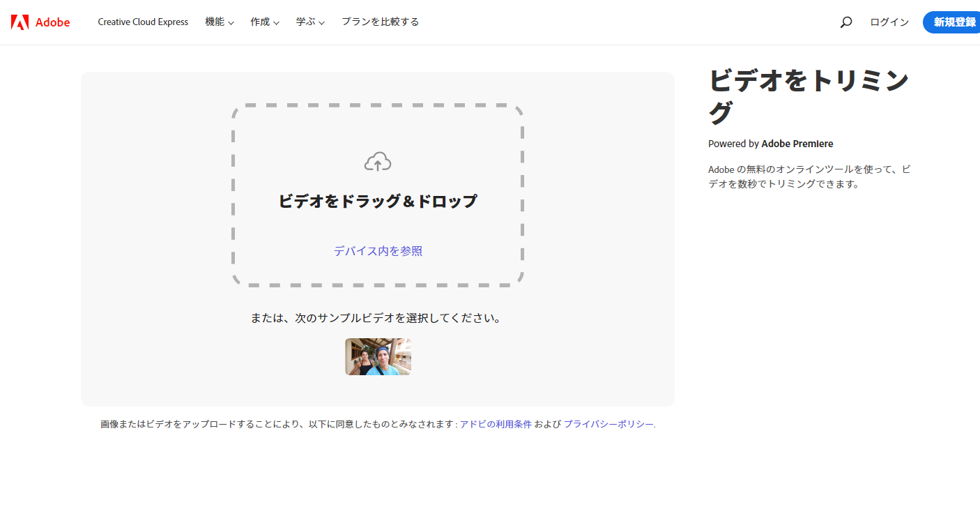Open プランを比較する page
980x507 pixels.
click(380, 22)
